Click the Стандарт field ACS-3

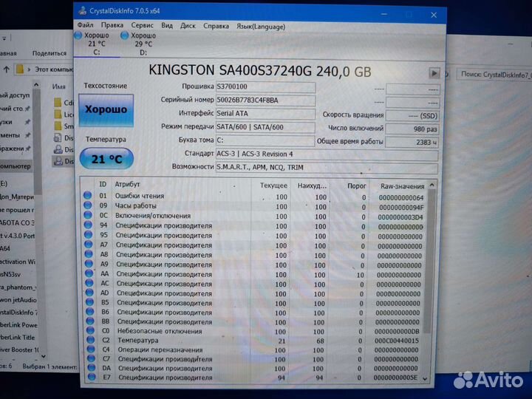[x=327, y=154]
